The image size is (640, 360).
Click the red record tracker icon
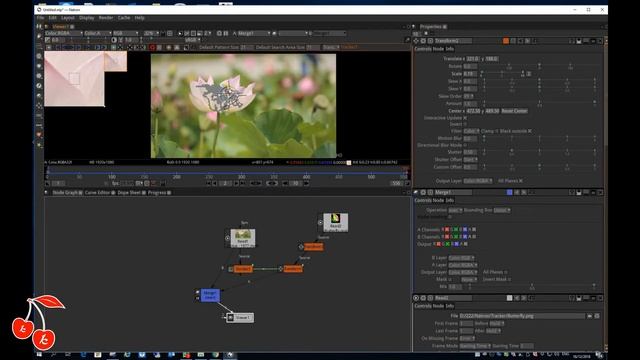(152, 47)
